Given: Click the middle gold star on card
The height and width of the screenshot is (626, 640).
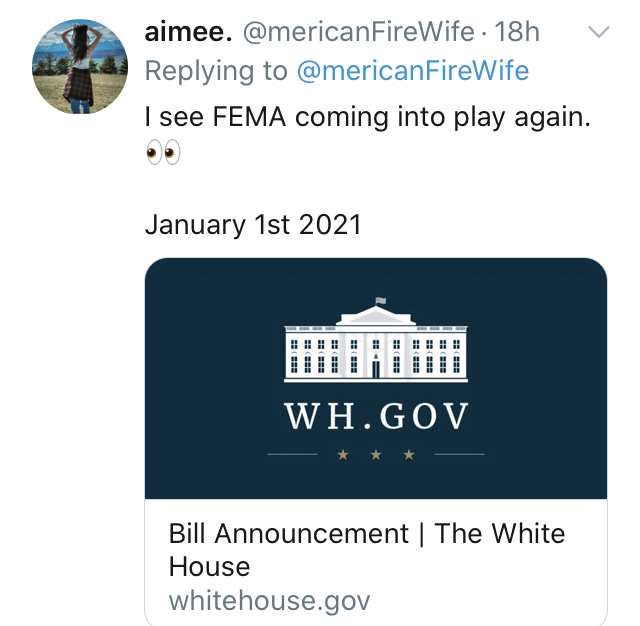Looking at the screenshot, I should (376, 454).
